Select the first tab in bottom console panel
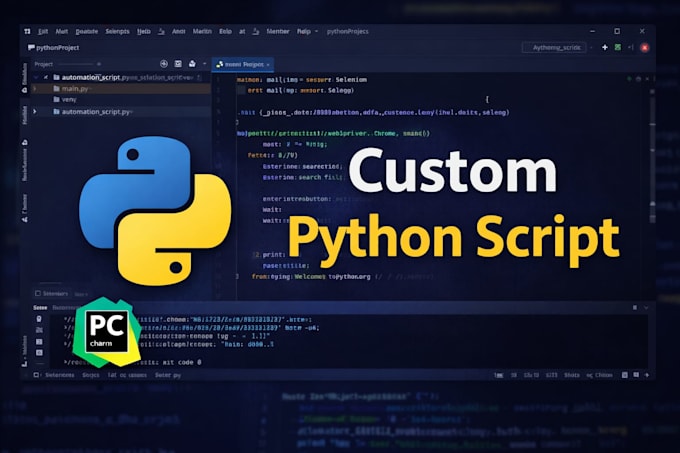This screenshot has height=453, width=680. point(40,307)
